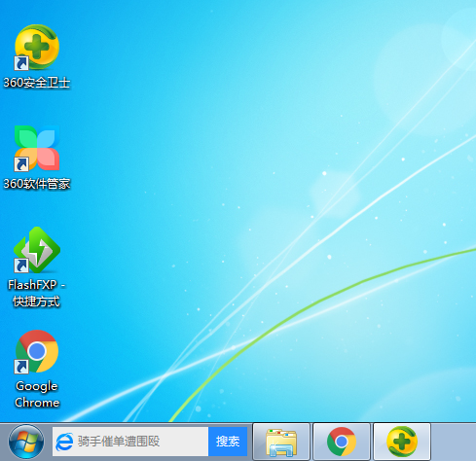Focus the taskbar search field showing 骑手催单遭围殴
This screenshot has height=461, width=476.
point(130,442)
